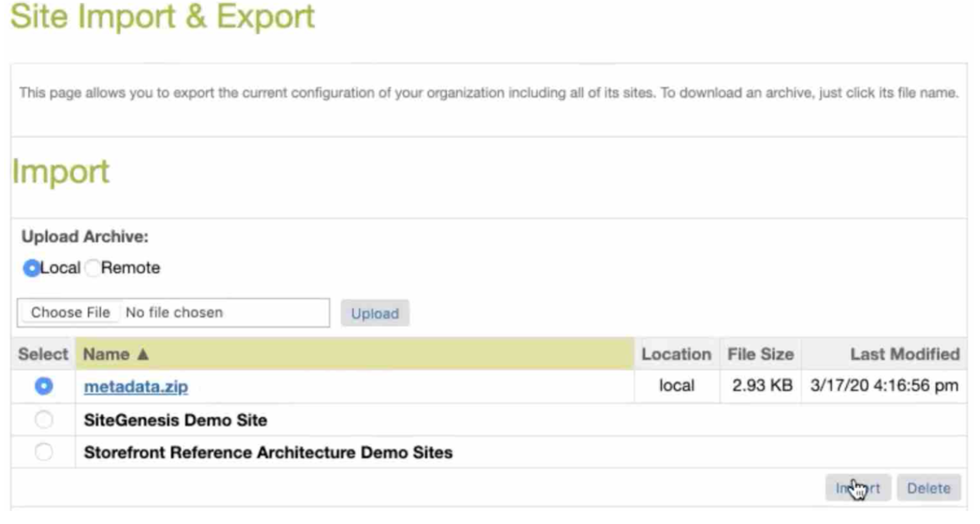Click the Location column header
Image resolution: width=980 pixels, height=524 pixels.
676,355
